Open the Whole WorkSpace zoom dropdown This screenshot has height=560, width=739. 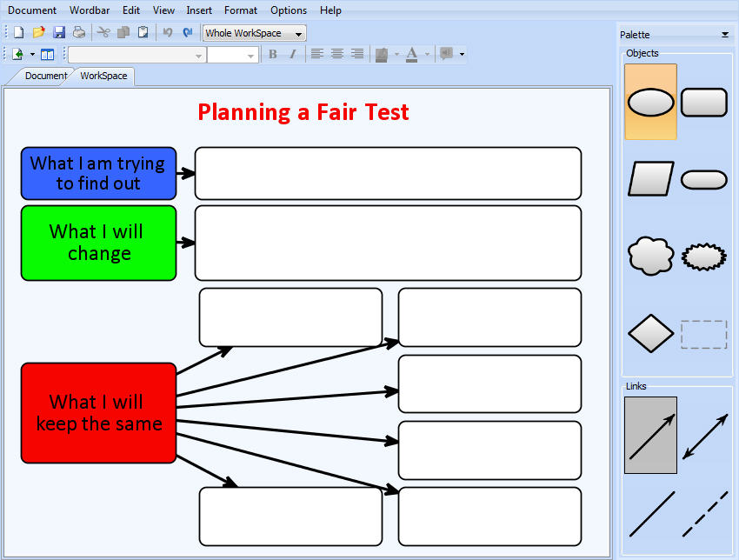[298, 32]
